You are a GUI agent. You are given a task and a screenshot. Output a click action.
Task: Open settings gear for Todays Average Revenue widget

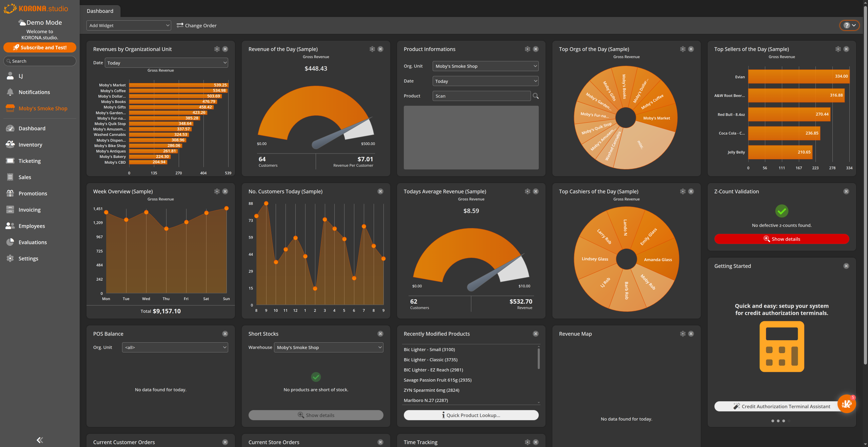528,191
